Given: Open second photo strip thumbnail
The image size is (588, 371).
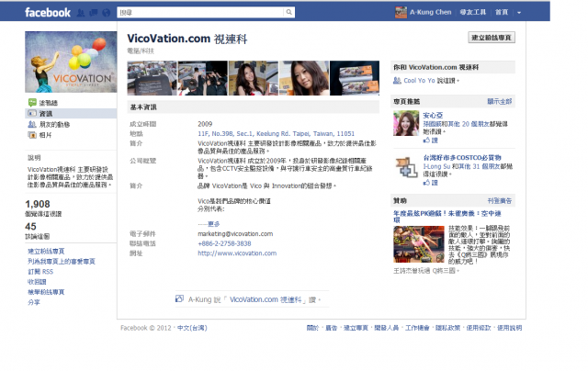Looking at the screenshot, I should 202,78.
